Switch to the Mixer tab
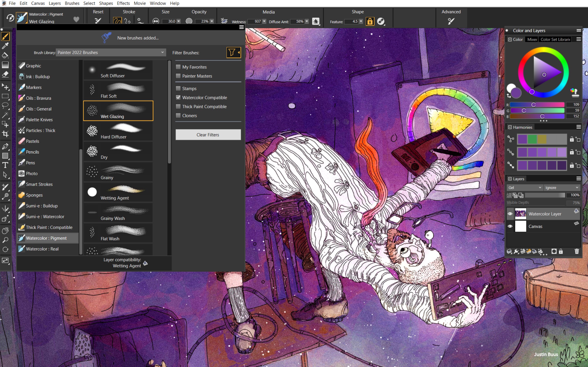 [x=532, y=39]
